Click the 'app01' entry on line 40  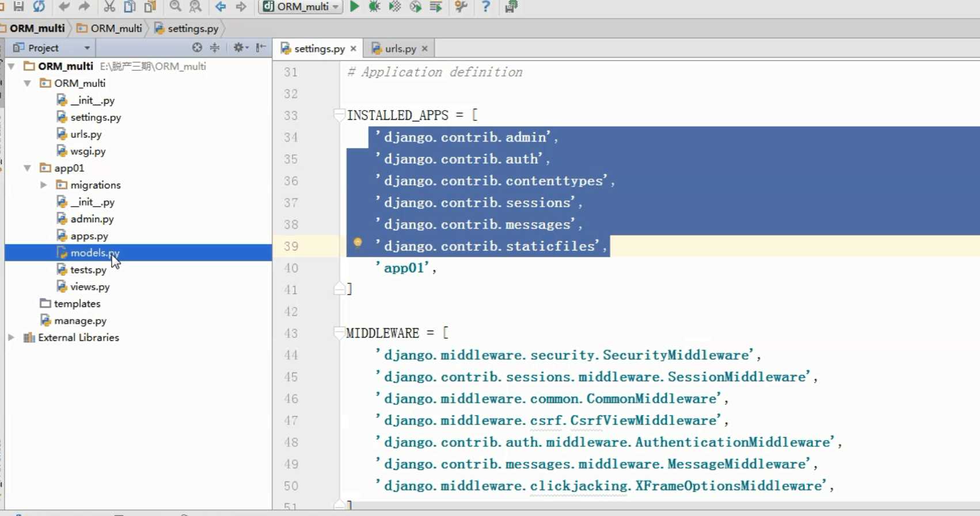[405, 268]
